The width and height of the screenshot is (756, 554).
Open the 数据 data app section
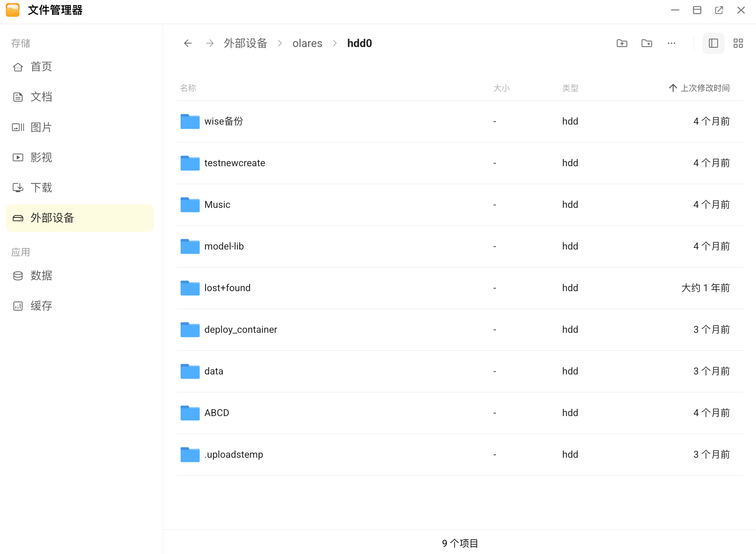coord(41,275)
